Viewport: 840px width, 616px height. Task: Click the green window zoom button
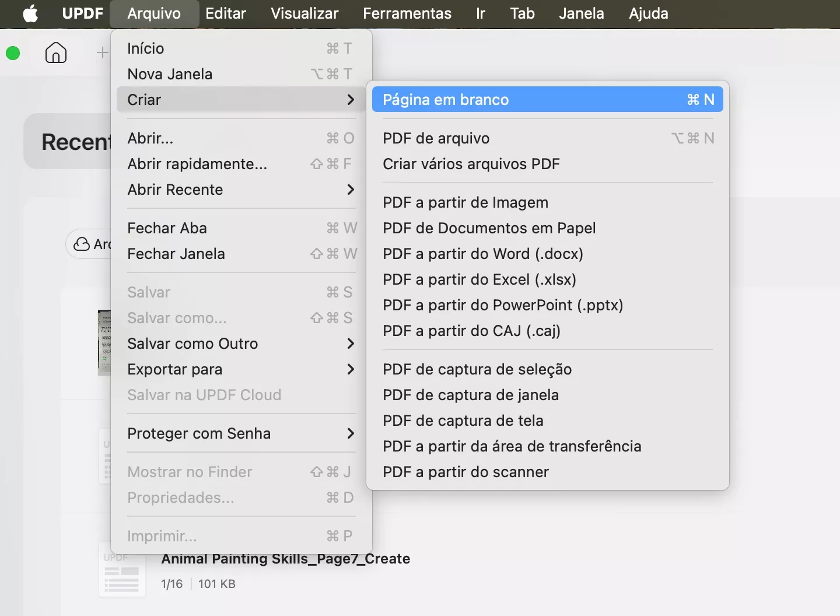[x=13, y=53]
